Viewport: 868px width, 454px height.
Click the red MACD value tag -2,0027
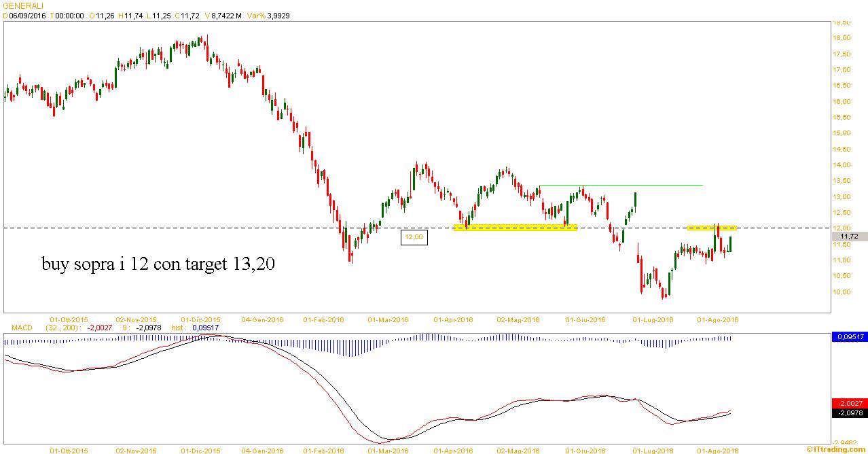[849, 403]
